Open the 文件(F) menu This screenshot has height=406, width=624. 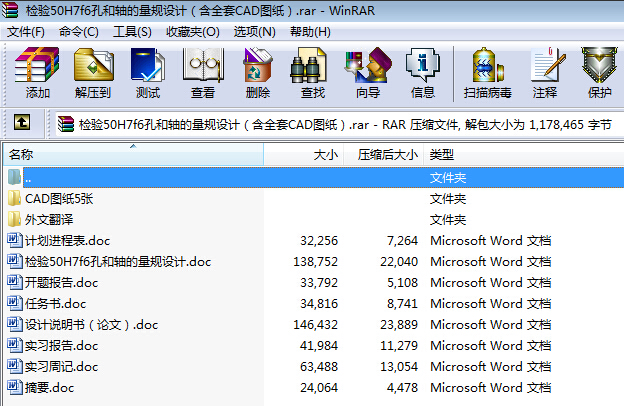pyautogui.click(x=26, y=32)
